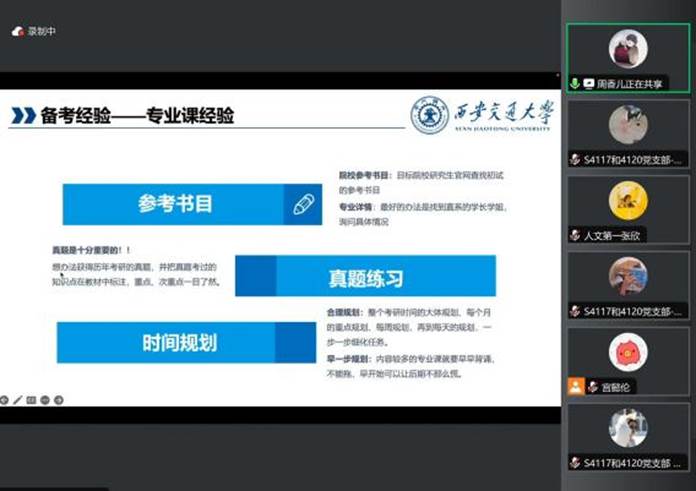Viewport: 696px width, 491px height.
Task: Select 宫懿伦 participant avatar
Action: (628, 352)
